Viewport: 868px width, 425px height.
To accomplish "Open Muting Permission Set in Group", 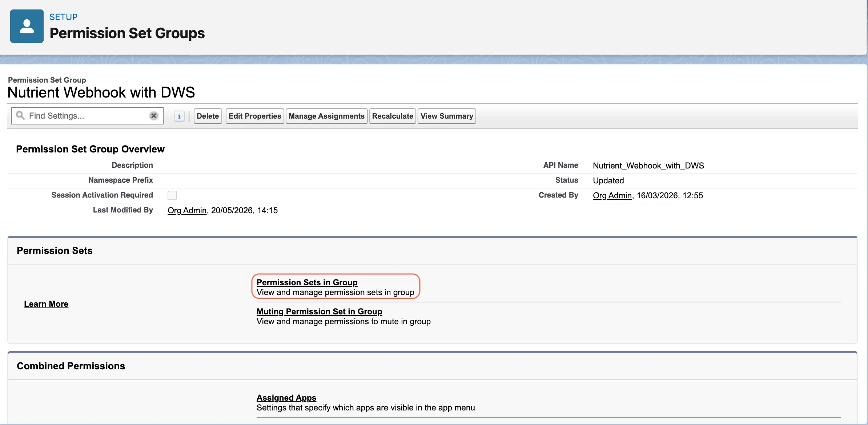I will 320,311.
